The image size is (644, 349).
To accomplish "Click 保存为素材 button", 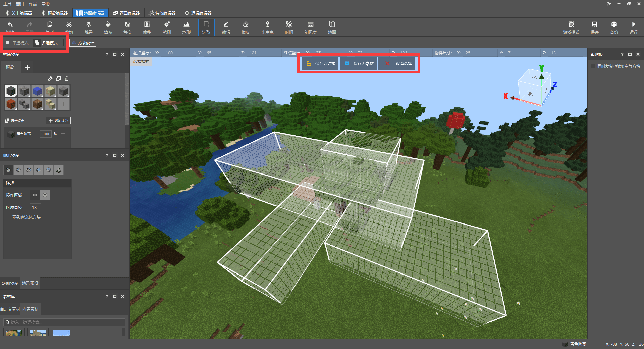I will coord(359,64).
